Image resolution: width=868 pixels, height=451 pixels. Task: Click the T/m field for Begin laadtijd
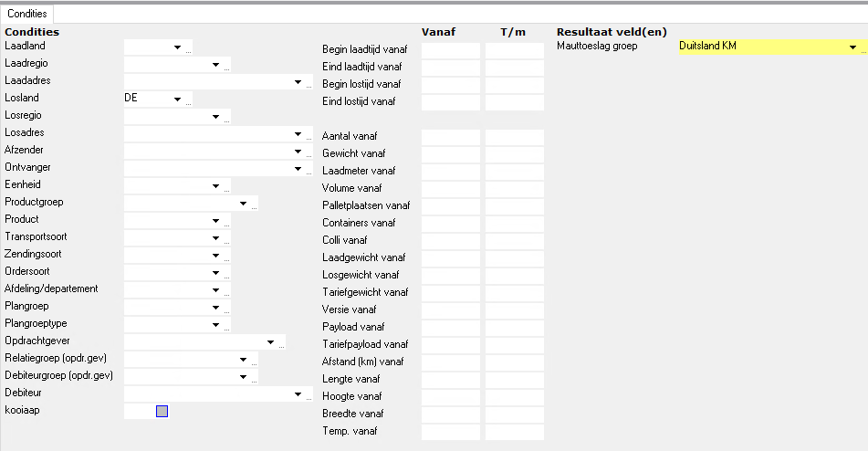514,50
